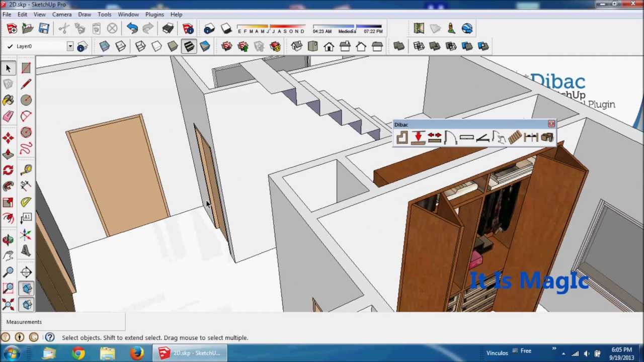
Task: Select the Scale tool
Action: pyautogui.click(x=8, y=202)
